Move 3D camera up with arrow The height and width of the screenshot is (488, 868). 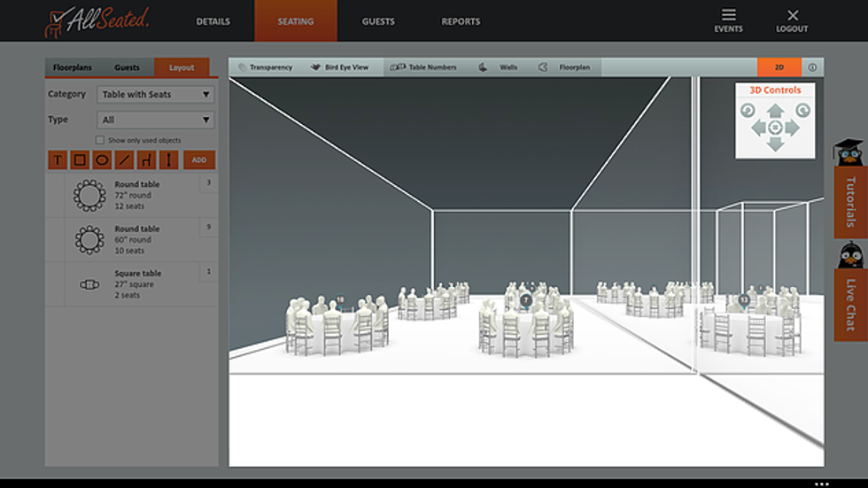(775, 111)
